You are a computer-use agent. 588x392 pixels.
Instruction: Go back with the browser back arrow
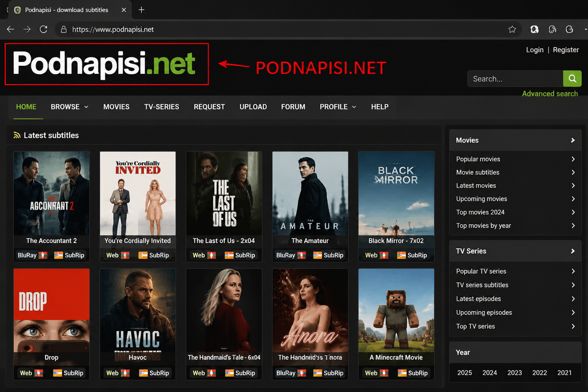(x=10, y=29)
